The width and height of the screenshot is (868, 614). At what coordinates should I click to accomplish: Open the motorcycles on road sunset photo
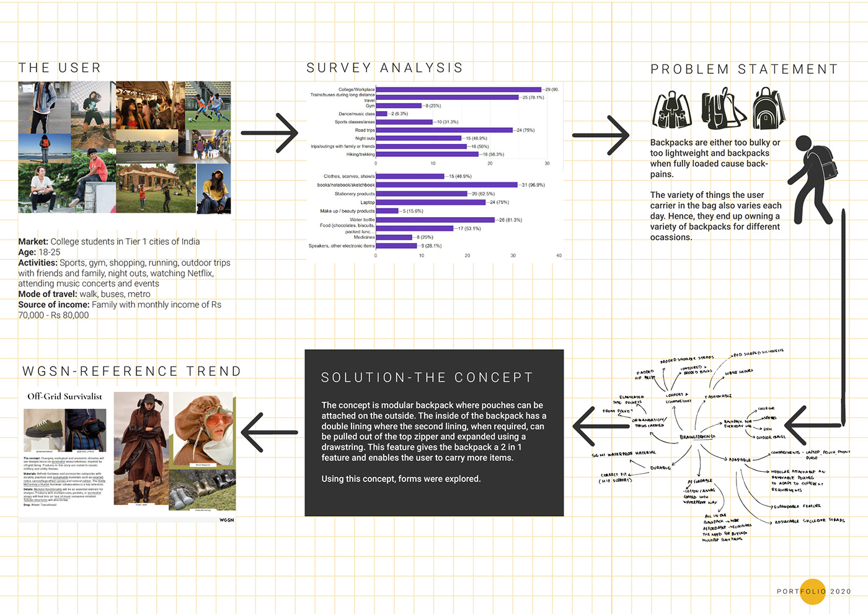[147, 146]
